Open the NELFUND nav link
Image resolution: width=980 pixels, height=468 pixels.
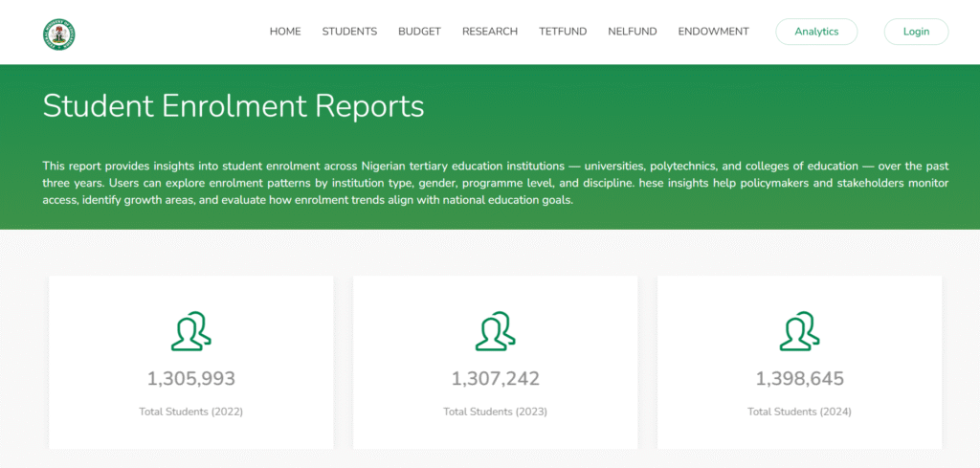(633, 32)
